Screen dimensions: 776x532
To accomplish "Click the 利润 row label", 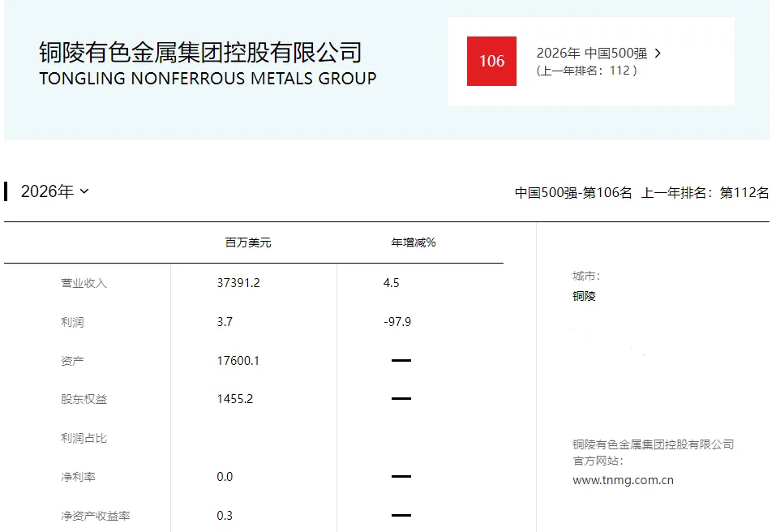I will [72, 322].
